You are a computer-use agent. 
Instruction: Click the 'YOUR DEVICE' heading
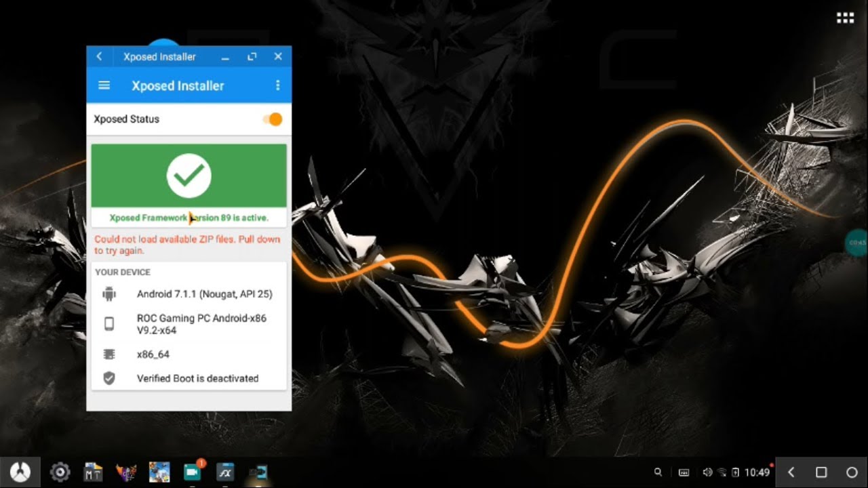click(x=123, y=272)
